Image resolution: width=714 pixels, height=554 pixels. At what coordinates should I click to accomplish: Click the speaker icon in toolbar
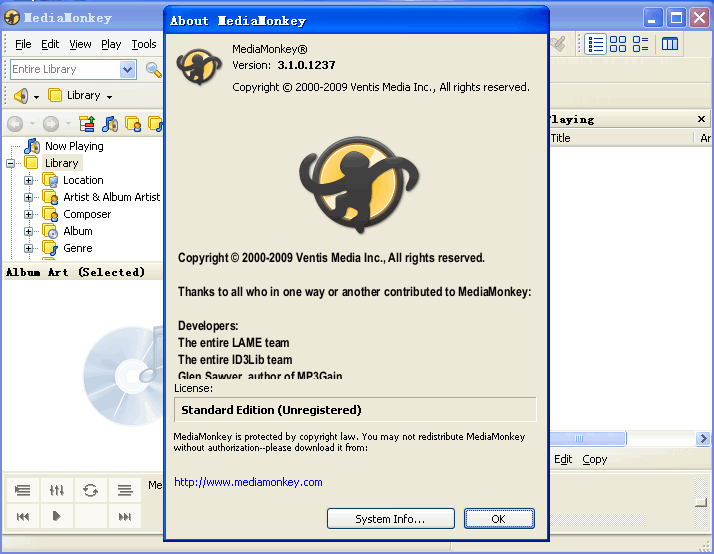pyautogui.click(x=21, y=95)
